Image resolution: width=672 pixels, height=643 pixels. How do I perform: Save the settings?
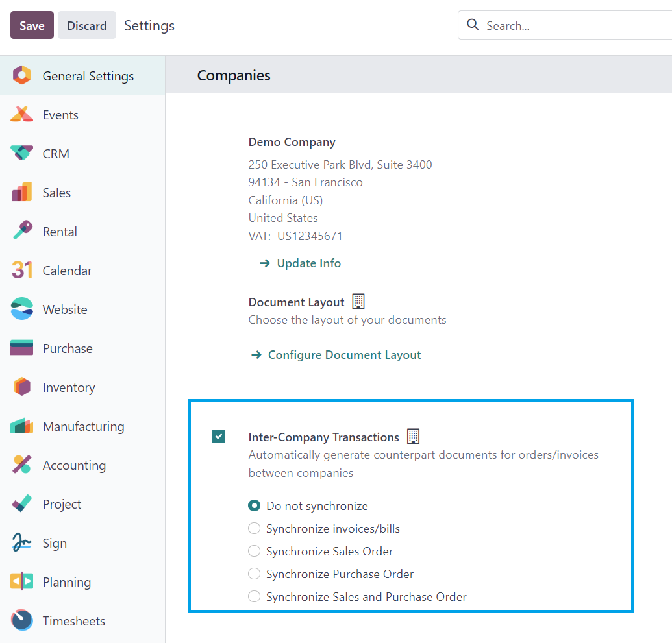(32, 25)
